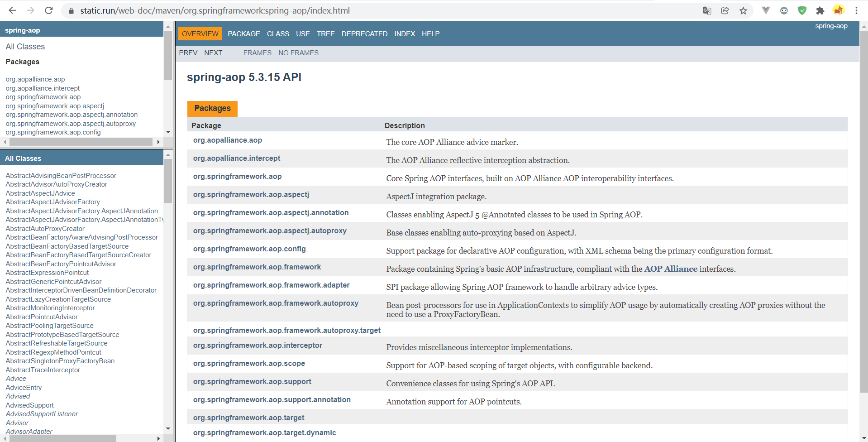Viewport: 868px width, 442px height.
Task: Click the FRAMES link
Action: coord(258,53)
